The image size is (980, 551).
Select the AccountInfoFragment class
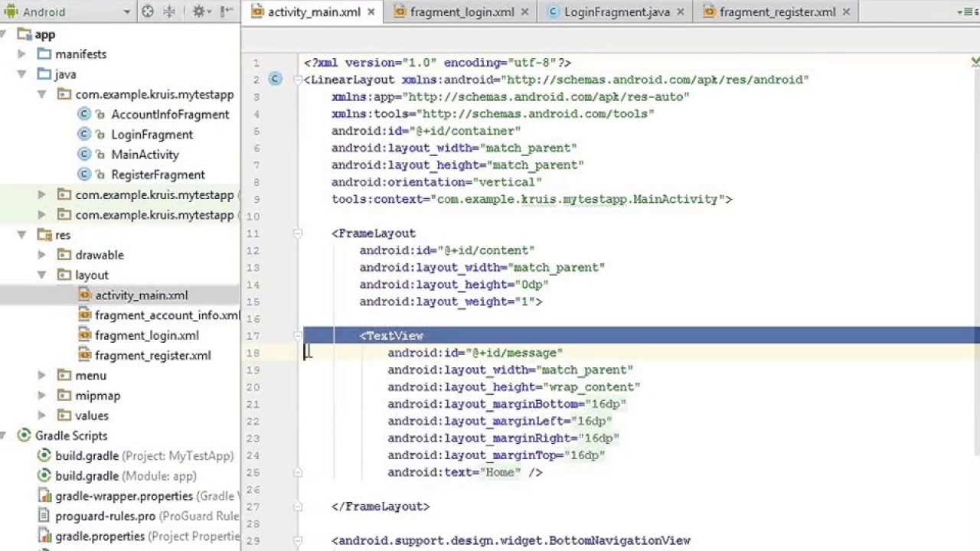(170, 115)
